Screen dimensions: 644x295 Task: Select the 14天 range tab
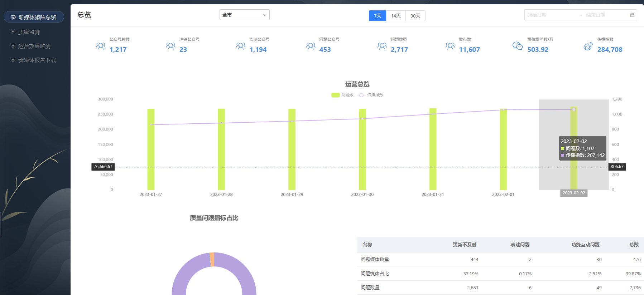tap(396, 16)
